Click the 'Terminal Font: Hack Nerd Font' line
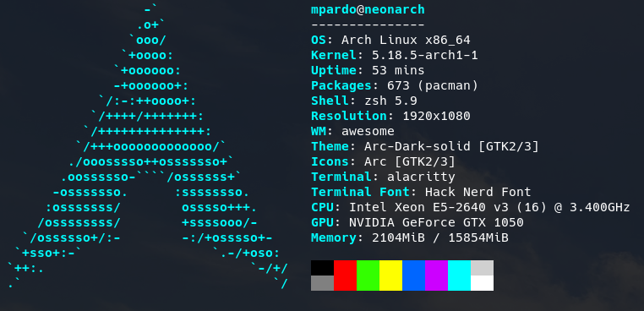This screenshot has width=644, height=311. pyautogui.click(x=421, y=193)
